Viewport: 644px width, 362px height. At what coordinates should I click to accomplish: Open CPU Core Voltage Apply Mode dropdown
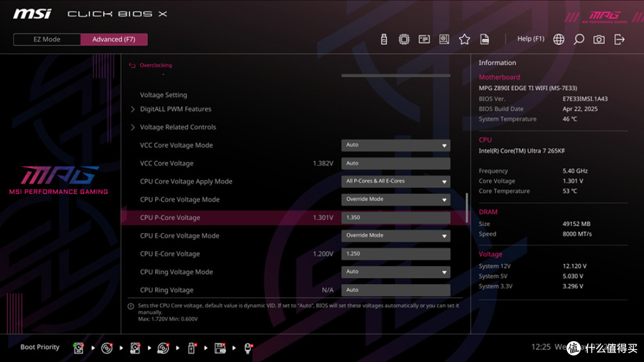pos(395,181)
